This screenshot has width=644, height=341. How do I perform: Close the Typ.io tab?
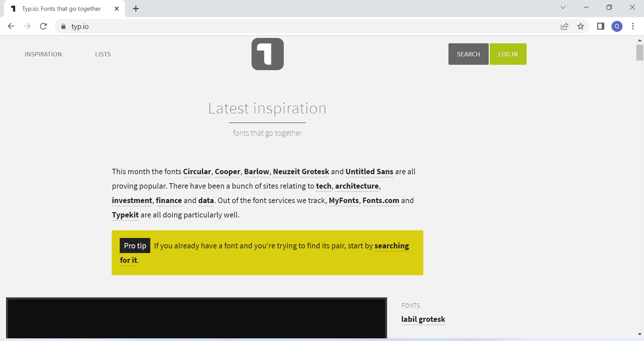(x=117, y=8)
